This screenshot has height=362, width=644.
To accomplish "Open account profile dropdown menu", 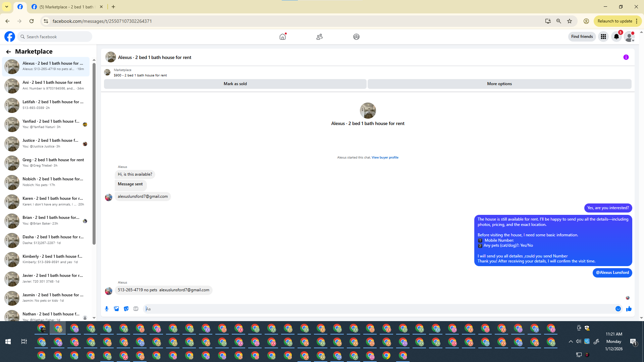I will 629,37.
